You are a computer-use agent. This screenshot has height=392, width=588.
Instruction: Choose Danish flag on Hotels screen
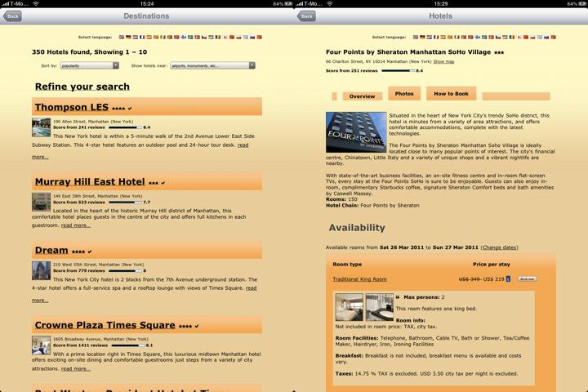(492, 37)
